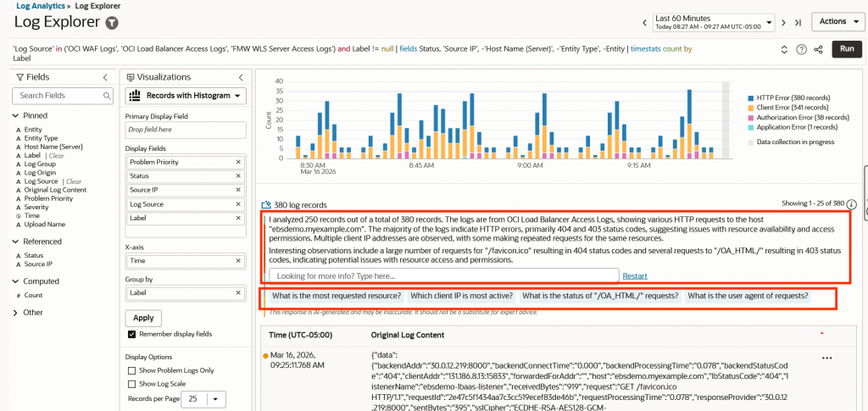Remove Label from Display Fields

(x=238, y=218)
